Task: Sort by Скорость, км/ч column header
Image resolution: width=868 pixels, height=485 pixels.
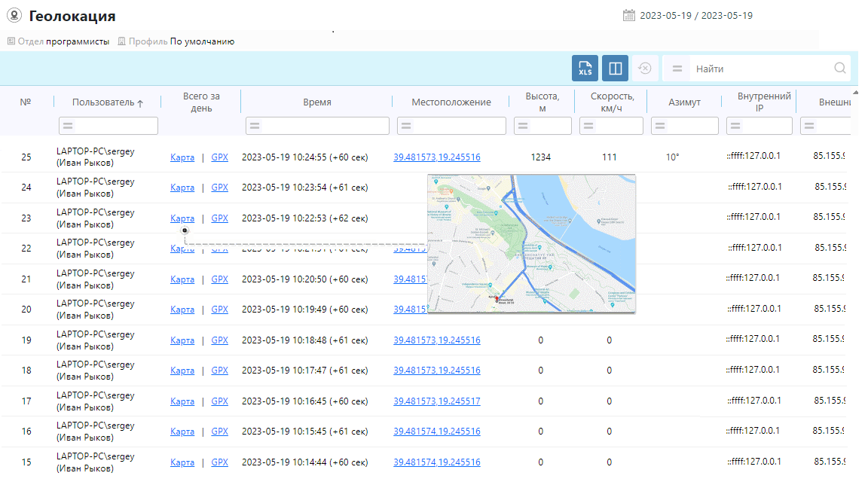Action: coord(611,102)
